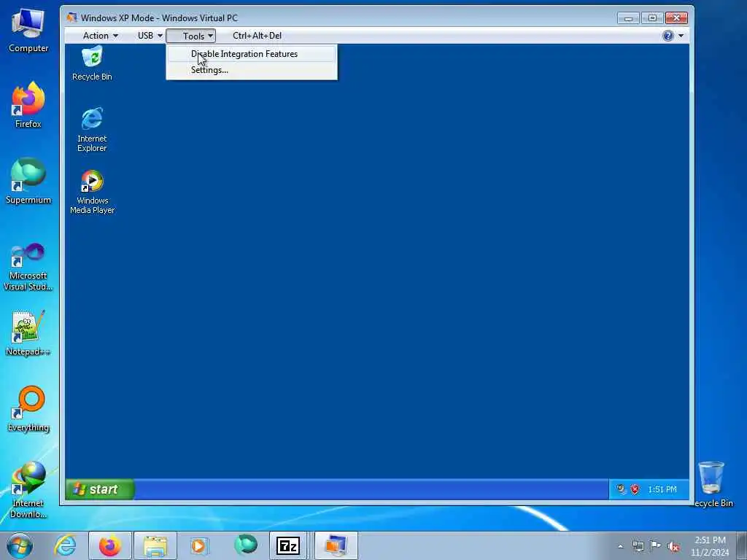Select Internet Download Manager desktop shortcut

click(28, 490)
